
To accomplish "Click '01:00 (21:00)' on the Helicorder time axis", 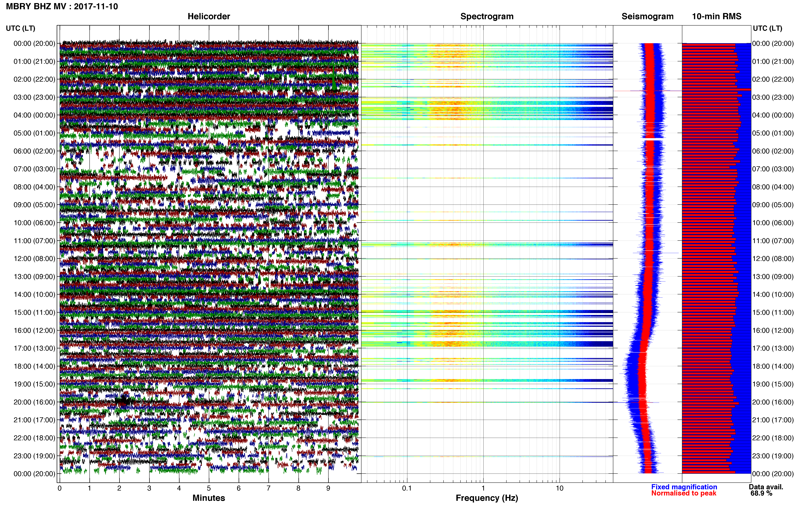I will coord(34,62).
